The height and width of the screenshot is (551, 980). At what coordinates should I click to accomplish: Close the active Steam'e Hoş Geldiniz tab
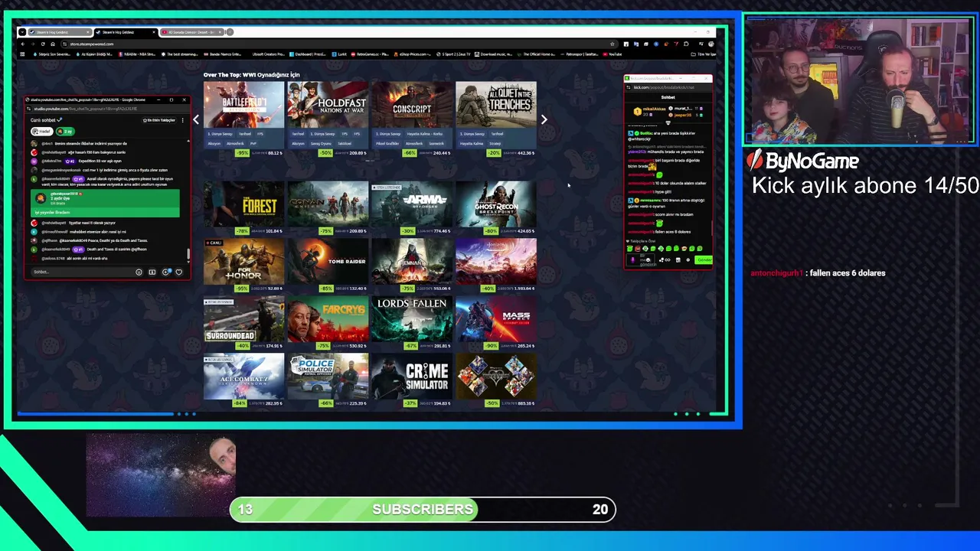153,32
